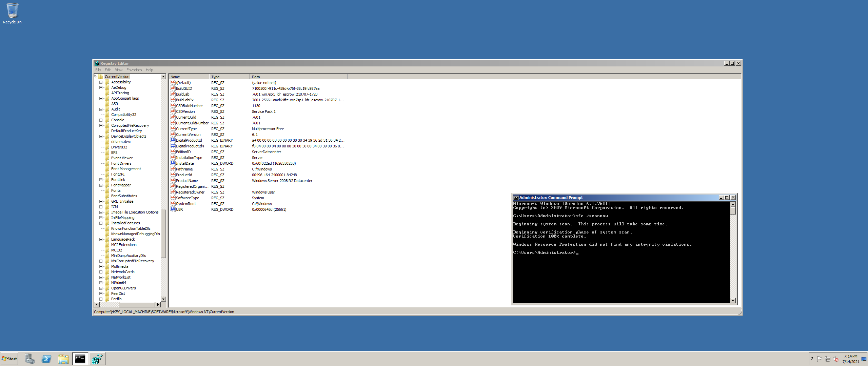Viewport: 868px width, 366px height.
Task: Click the network tray icon
Action: point(828,359)
